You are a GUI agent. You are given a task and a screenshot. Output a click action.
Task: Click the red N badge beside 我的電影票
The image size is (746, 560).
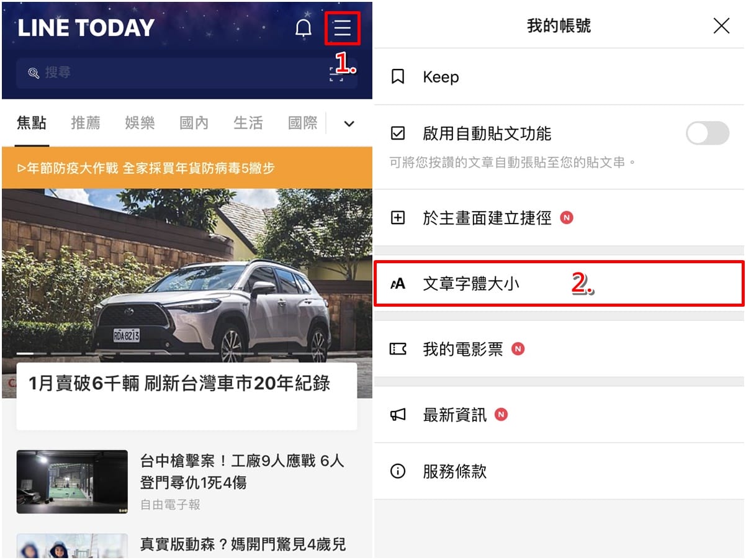(x=518, y=349)
